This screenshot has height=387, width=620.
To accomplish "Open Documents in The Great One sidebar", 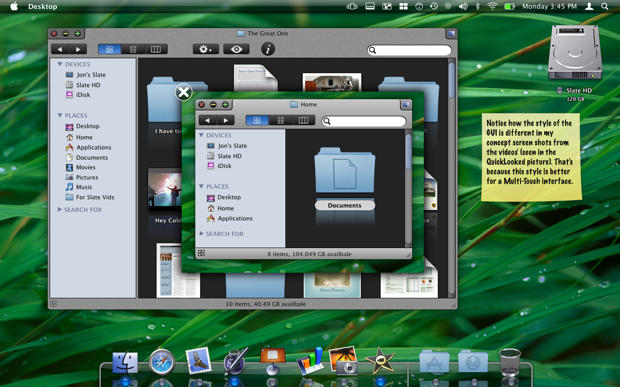I will pyautogui.click(x=87, y=157).
